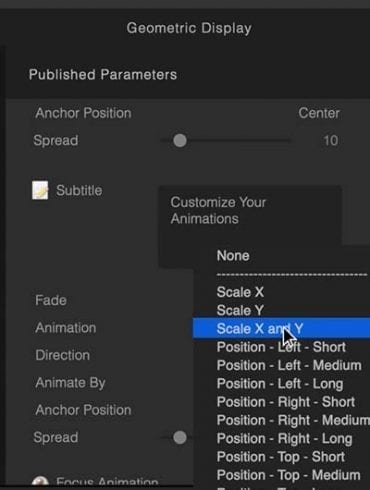The height and width of the screenshot is (490, 370).
Task: Click the Geometric Display title
Action: (189, 28)
